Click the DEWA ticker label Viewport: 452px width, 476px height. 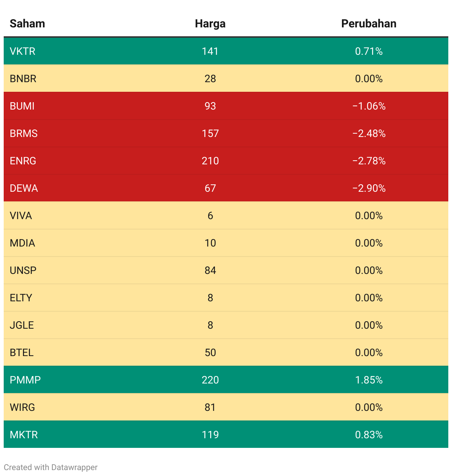24,188
